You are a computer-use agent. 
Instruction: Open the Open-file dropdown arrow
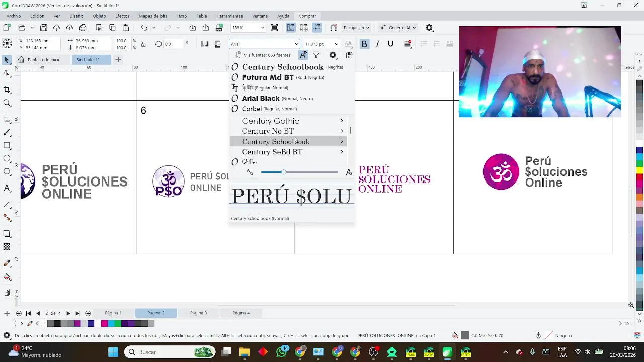(x=32, y=28)
